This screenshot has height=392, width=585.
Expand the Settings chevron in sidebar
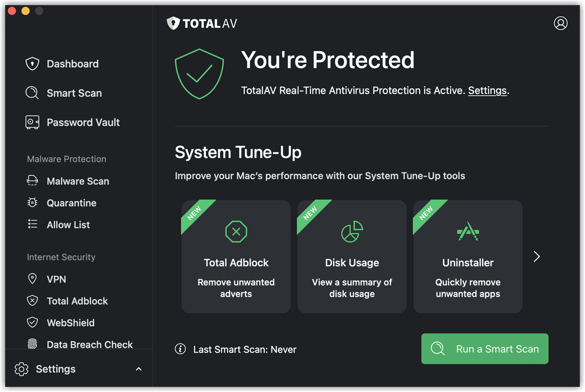pos(138,369)
